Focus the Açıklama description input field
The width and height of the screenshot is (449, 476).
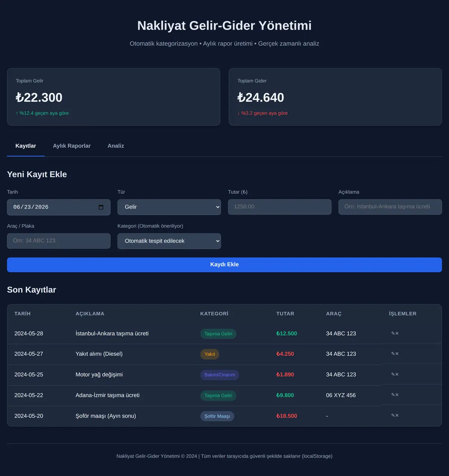coord(390,207)
